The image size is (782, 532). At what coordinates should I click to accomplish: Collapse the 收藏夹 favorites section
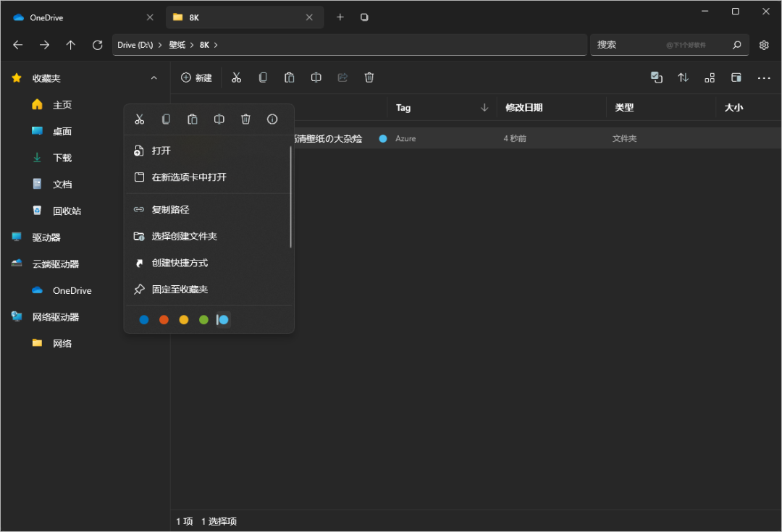tap(154, 78)
